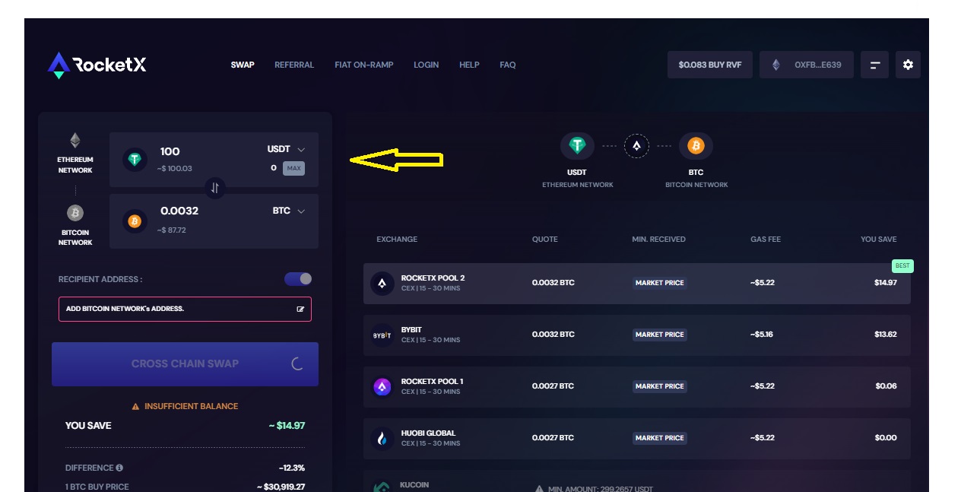
Task: Click the $14.97 savings in RocketX Pool 2 row
Action: pos(886,283)
